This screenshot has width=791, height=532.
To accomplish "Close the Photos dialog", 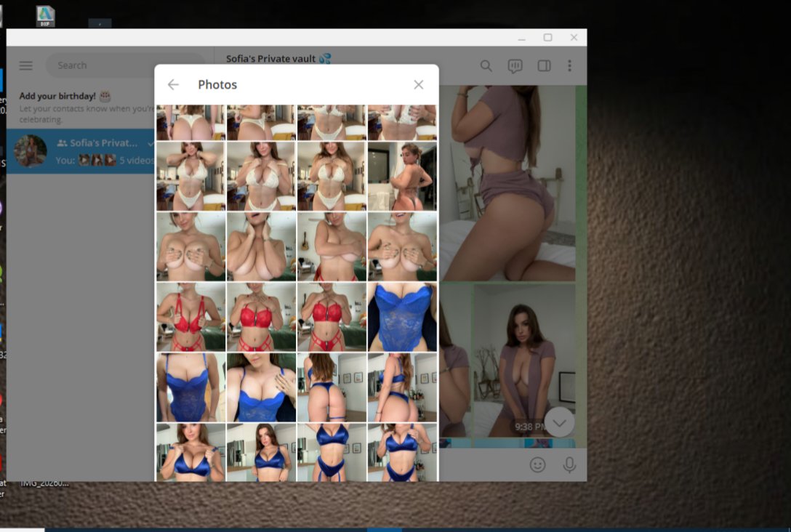I will click(418, 85).
